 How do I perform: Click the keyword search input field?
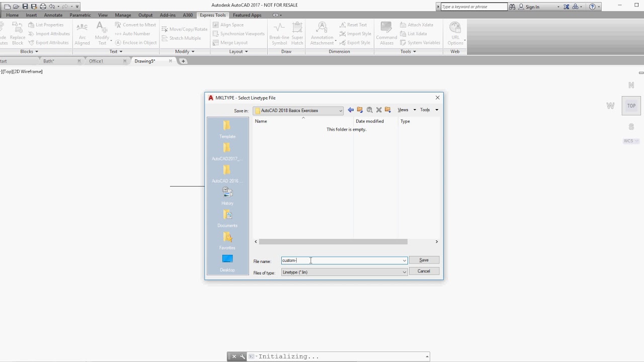point(473,7)
